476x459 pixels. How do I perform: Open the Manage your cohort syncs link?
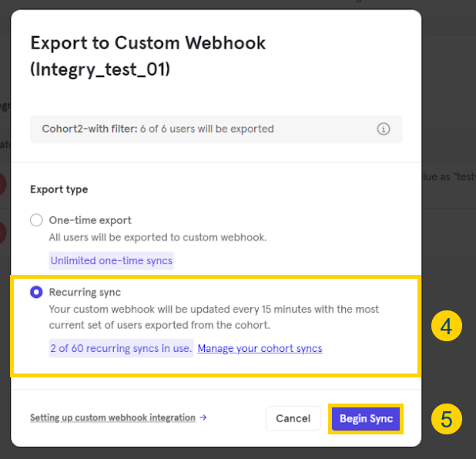(x=260, y=348)
